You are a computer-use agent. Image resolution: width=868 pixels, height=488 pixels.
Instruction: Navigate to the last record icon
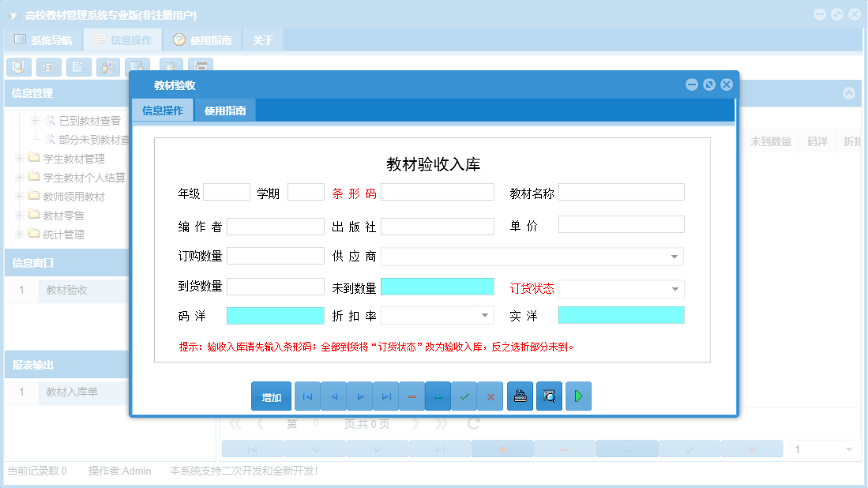[386, 396]
